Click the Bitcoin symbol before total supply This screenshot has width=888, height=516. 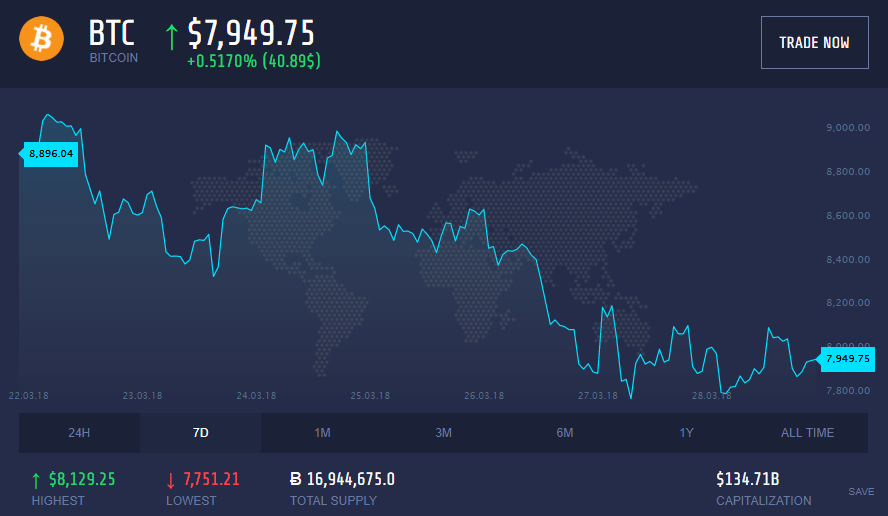tap(295, 479)
